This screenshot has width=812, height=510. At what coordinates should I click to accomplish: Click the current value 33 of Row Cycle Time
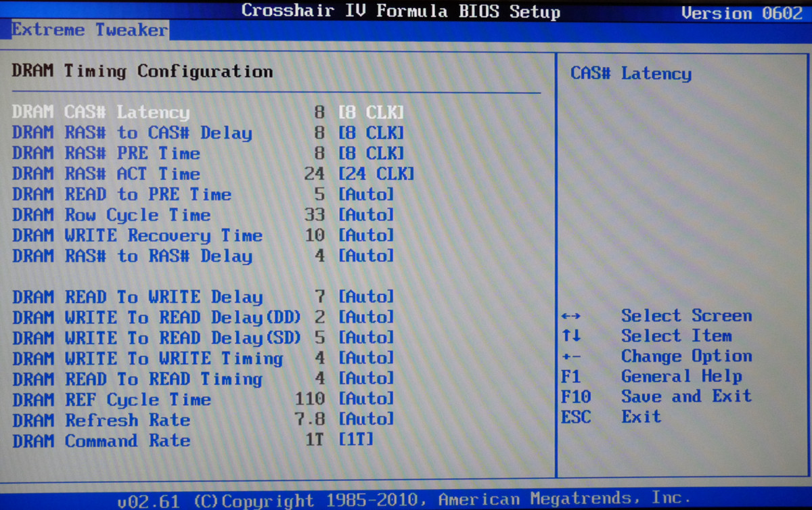point(315,215)
